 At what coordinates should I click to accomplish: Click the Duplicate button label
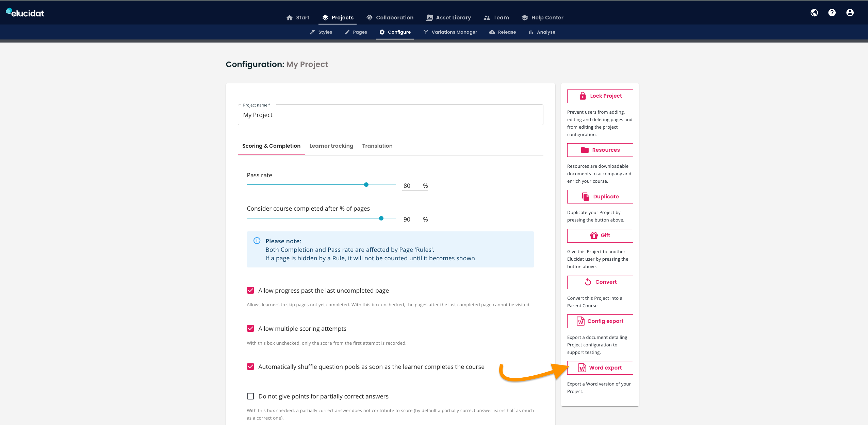tap(606, 197)
